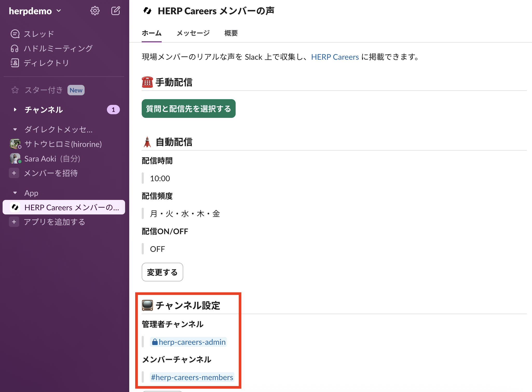This screenshot has height=392, width=532.
Task: Collapse the App section
Action: coord(15,193)
